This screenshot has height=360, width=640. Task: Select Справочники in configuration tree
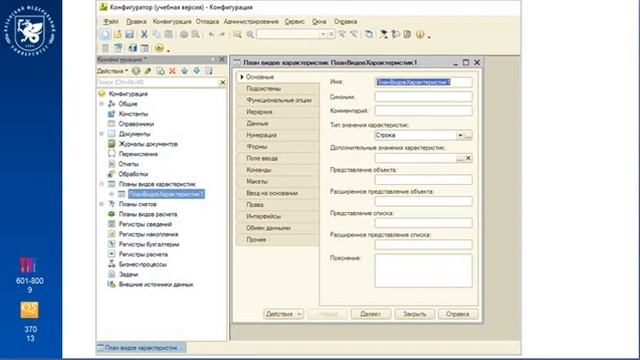[x=136, y=124]
